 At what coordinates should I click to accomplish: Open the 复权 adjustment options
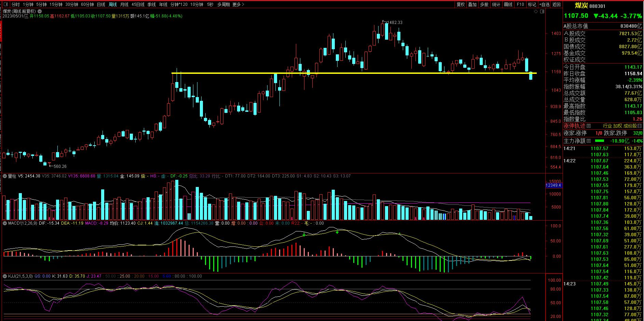(461, 4)
